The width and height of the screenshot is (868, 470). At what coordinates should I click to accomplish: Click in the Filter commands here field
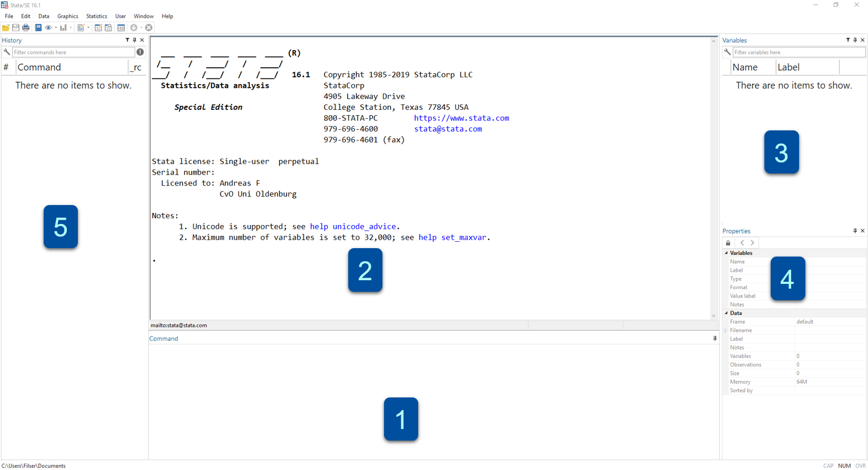click(74, 52)
